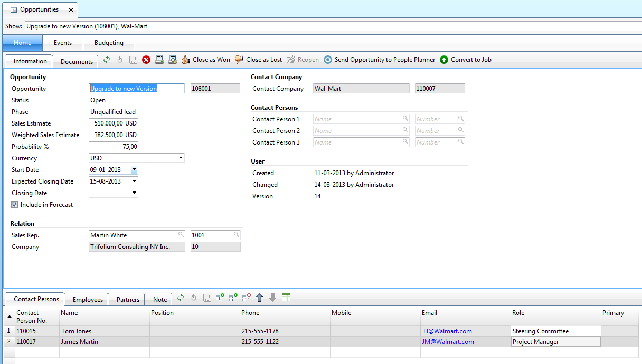
Task: Click the red delete icon in opportunity toolbar
Action: click(x=146, y=60)
